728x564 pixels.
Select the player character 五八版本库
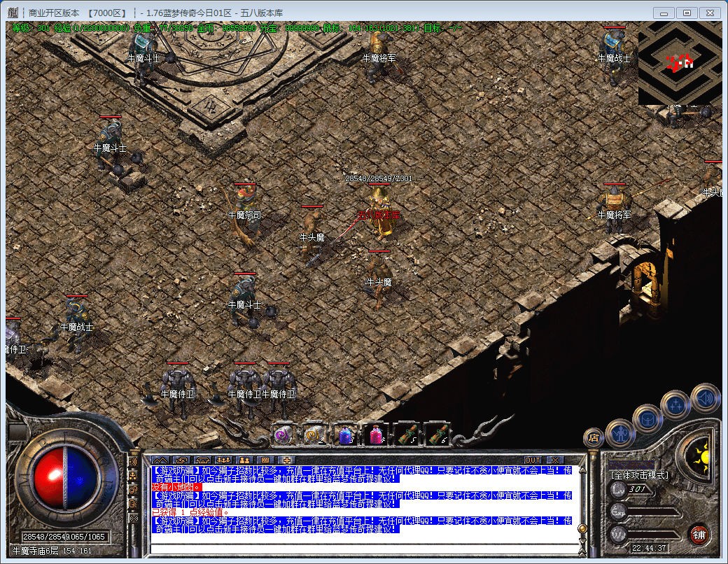[380, 213]
